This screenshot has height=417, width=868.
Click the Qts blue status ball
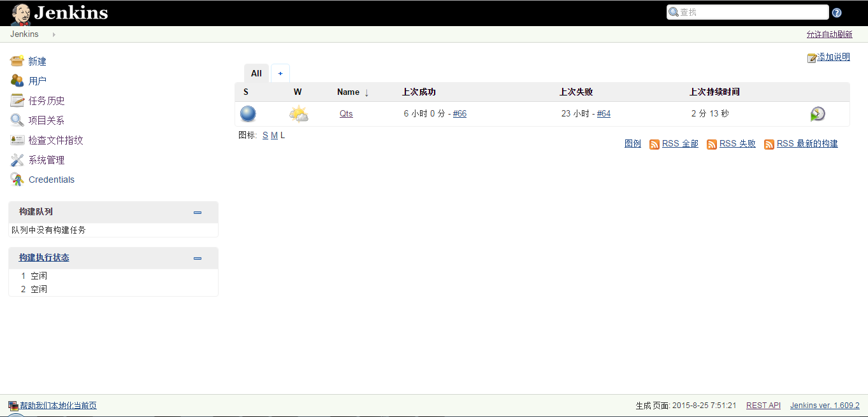pos(248,114)
